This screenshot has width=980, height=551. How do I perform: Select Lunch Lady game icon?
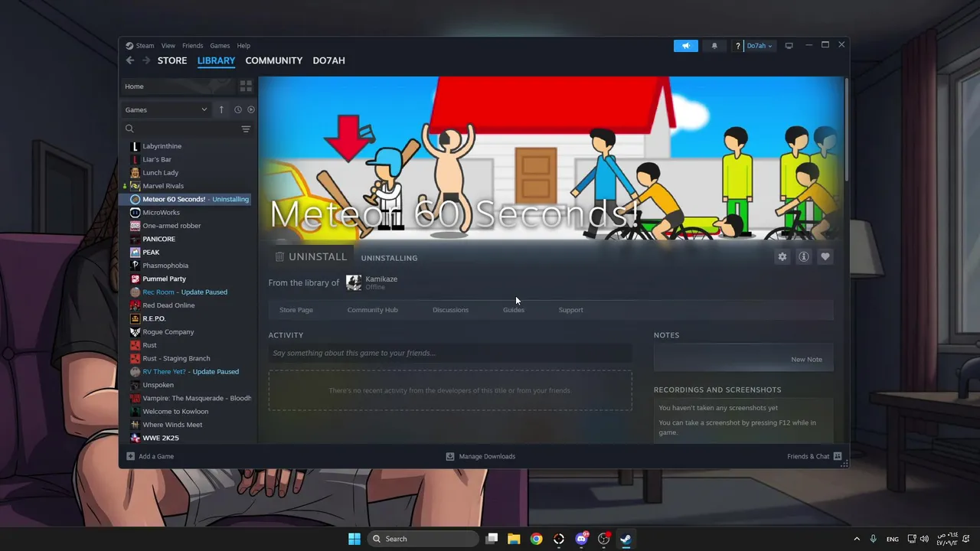coord(136,173)
